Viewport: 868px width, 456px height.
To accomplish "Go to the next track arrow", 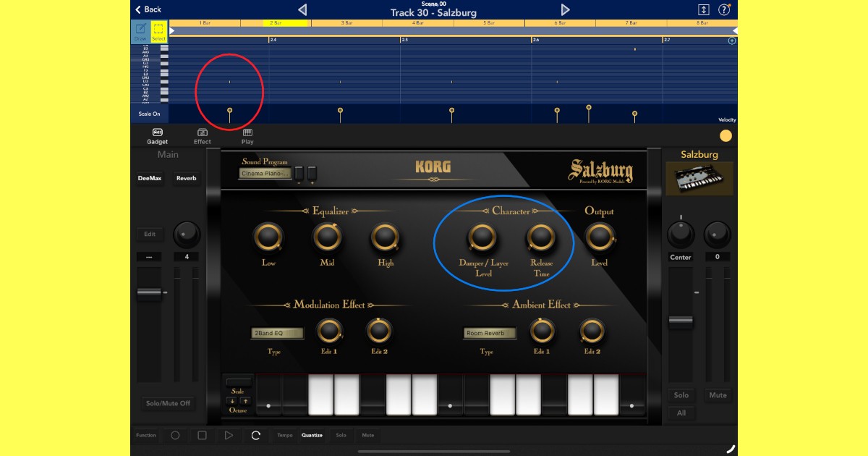I will pyautogui.click(x=566, y=9).
